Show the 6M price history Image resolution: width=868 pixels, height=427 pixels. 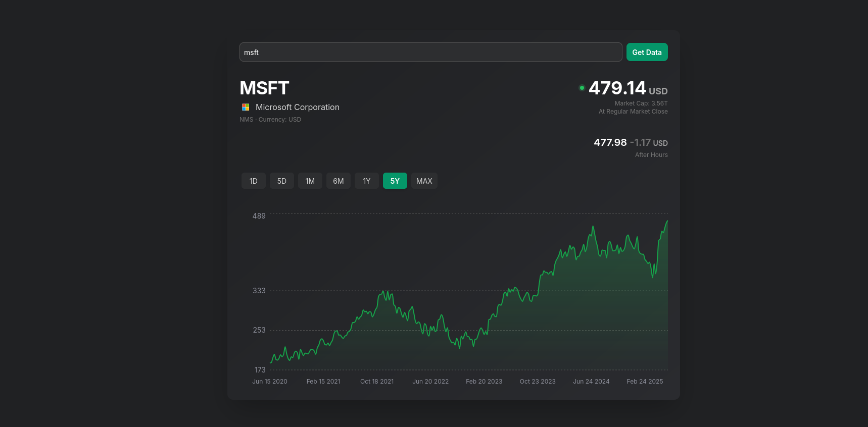339,181
